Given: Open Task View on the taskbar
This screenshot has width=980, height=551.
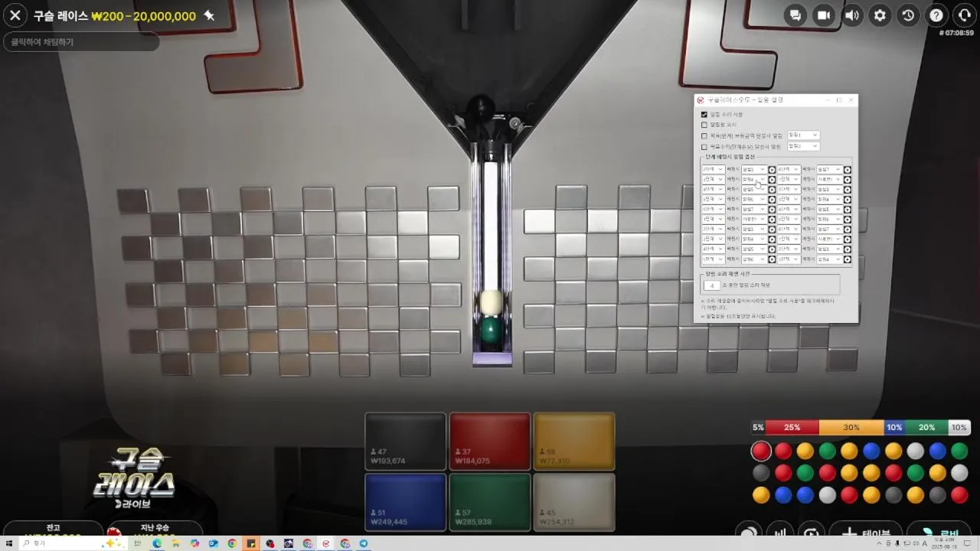Looking at the screenshot, I should click(138, 543).
